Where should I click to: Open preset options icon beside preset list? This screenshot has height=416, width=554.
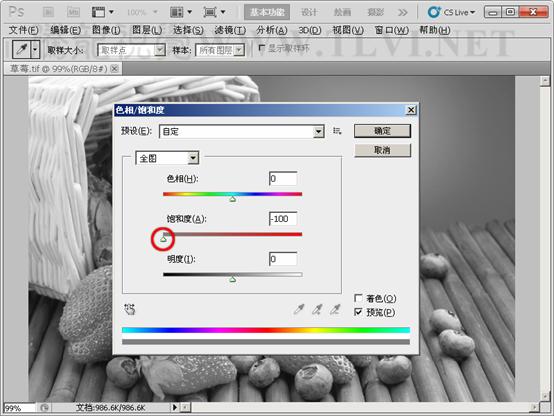(x=337, y=131)
